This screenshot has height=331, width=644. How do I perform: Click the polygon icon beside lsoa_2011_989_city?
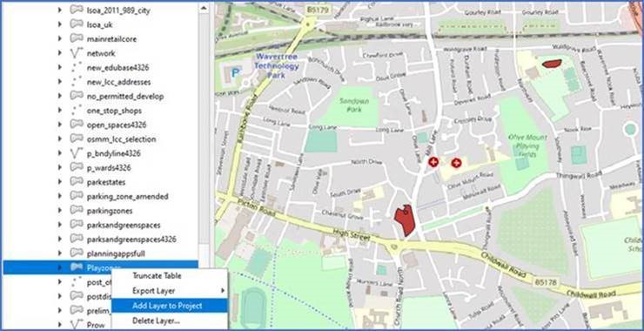point(77,10)
